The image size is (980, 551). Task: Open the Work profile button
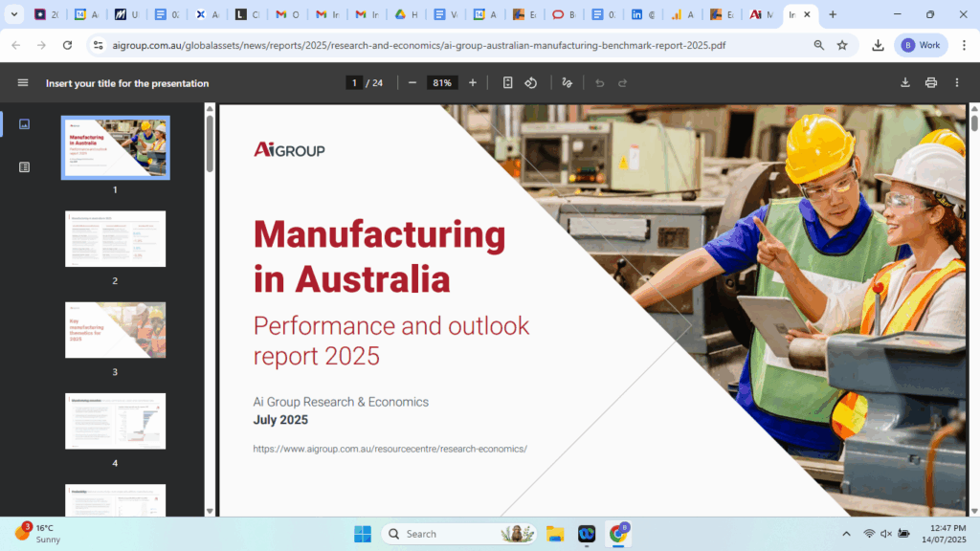click(x=920, y=45)
